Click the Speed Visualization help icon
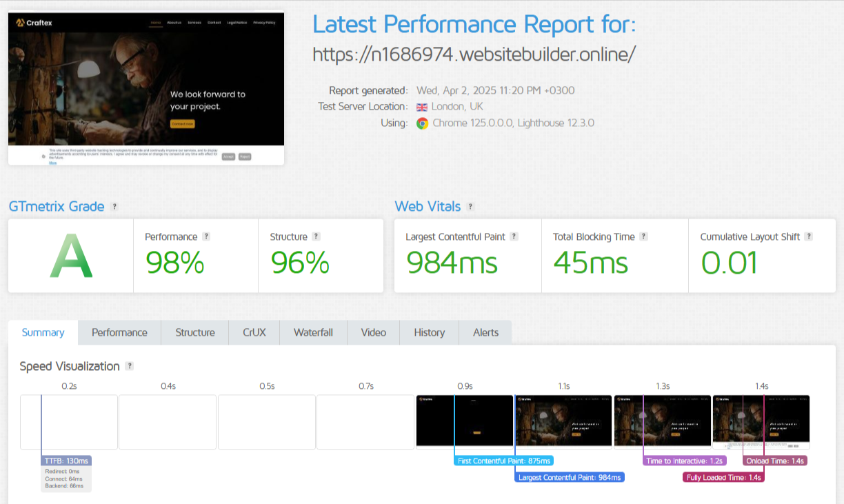 (130, 367)
